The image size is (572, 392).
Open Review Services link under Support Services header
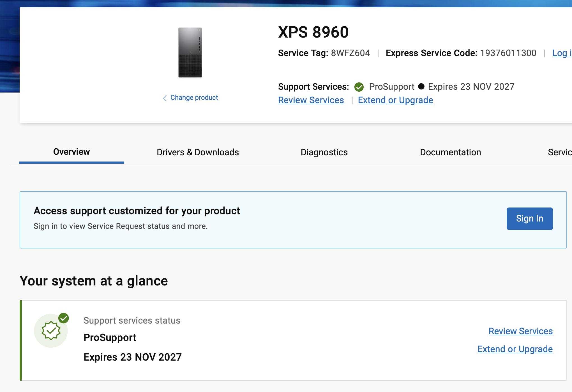(311, 100)
